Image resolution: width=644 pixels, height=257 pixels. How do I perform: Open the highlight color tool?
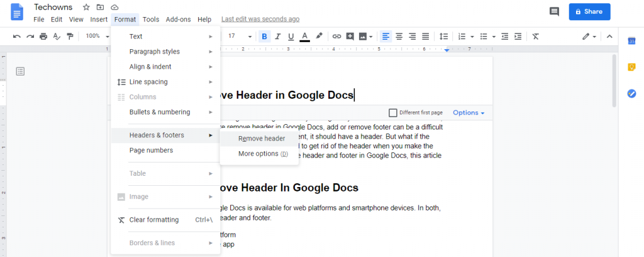click(x=319, y=36)
